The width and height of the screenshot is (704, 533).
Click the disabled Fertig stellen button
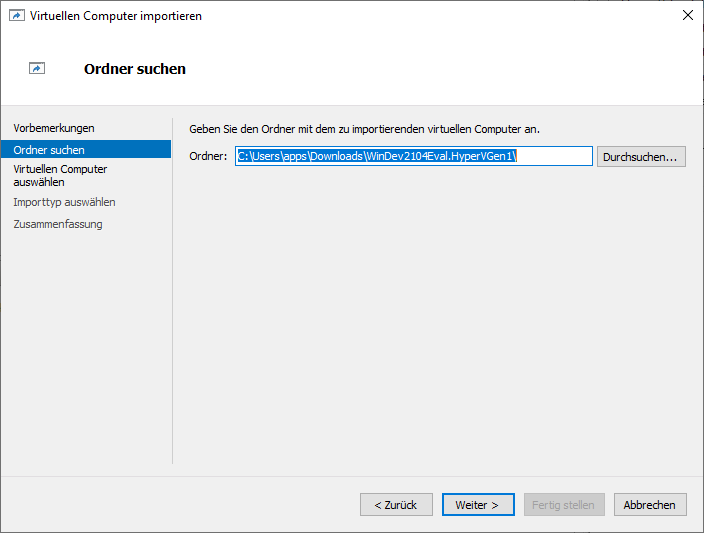click(x=564, y=505)
